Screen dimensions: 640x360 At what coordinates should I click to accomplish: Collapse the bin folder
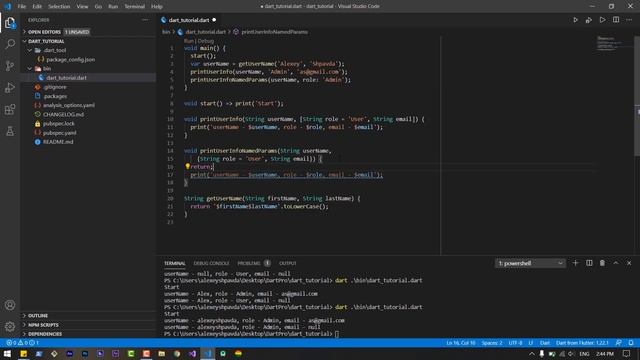47,69
